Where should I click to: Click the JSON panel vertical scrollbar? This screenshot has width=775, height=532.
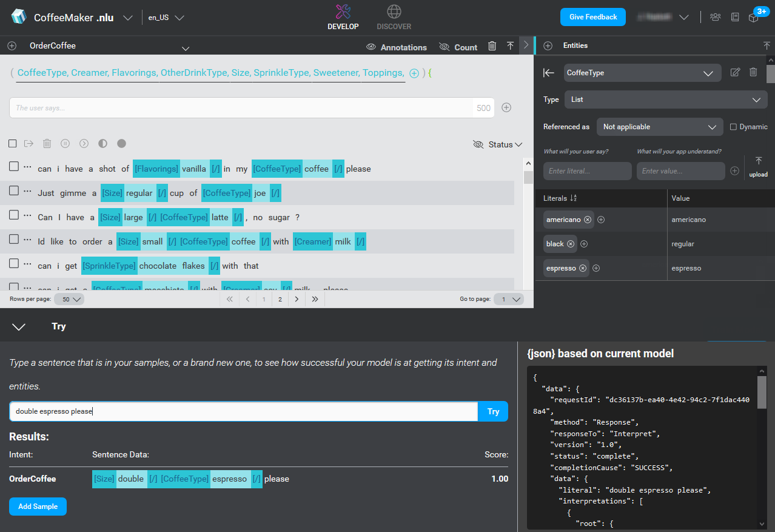click(x=762, y=391)
